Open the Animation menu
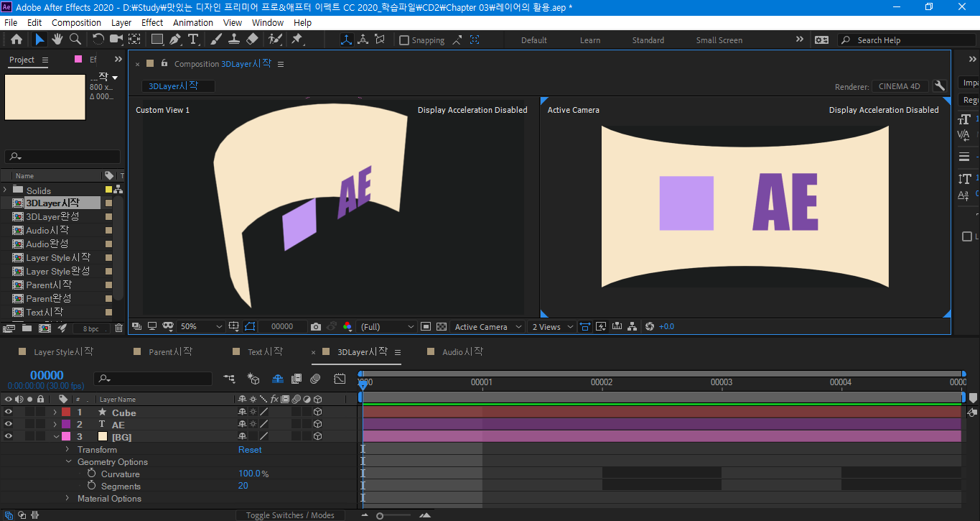 (x=193, y=22)
